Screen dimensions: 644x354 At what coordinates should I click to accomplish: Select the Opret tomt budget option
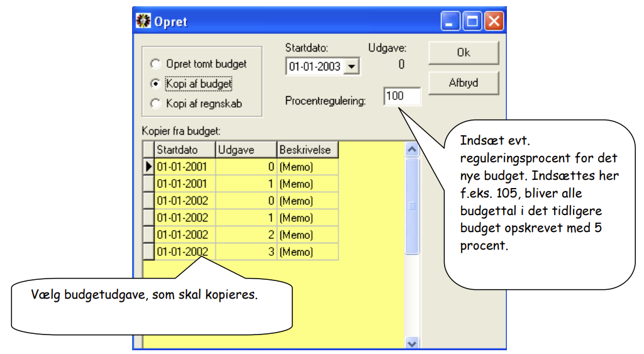click(x=155, y=64)
